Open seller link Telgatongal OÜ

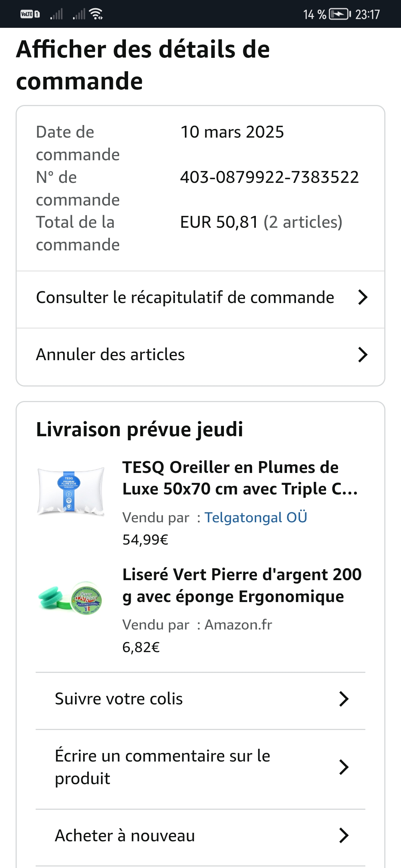pos(256,517)
